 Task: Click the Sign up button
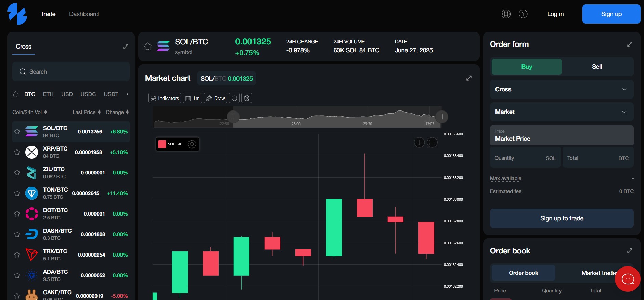pyautogui.click(x=611, y=14)
